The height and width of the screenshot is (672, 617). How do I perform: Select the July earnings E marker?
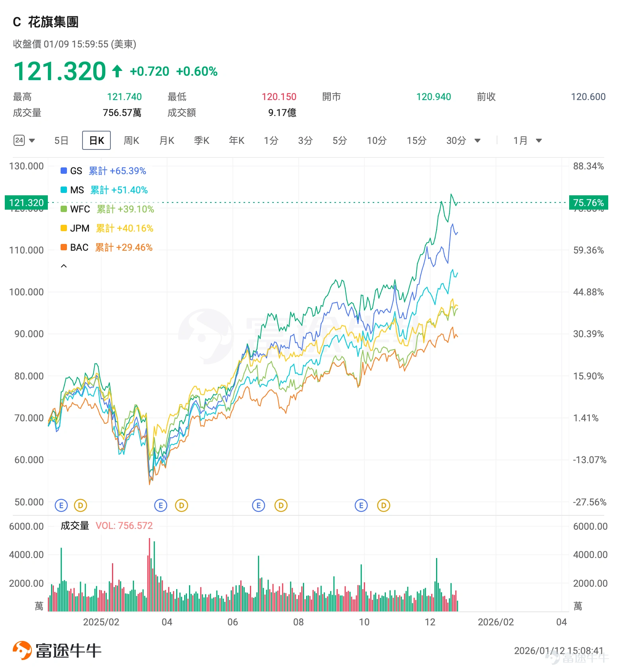pyautogui.click(x=259, y=505)
